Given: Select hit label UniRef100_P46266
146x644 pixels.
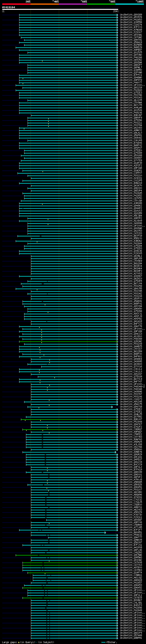Looking at the screenshot, I should (131, 58).
